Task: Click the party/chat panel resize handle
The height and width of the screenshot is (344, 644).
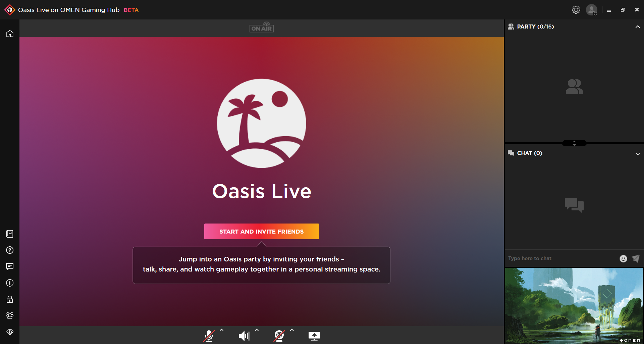Action: (x=574, y=143)
